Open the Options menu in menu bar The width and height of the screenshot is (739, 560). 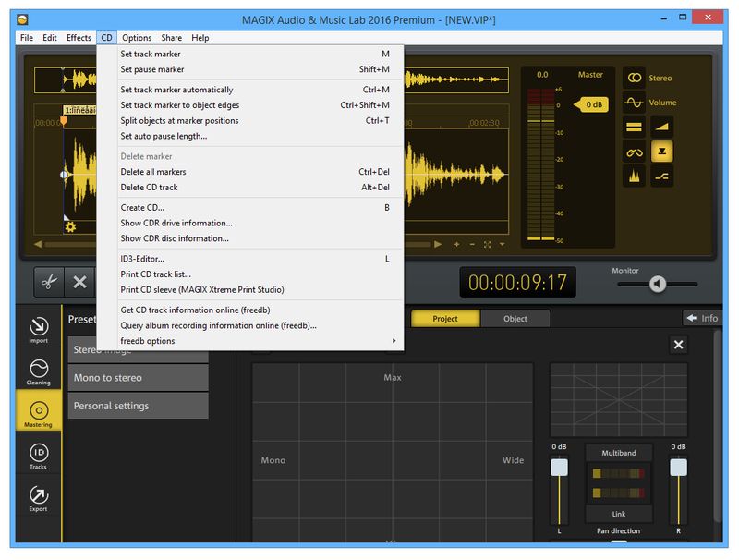(137, 38)
